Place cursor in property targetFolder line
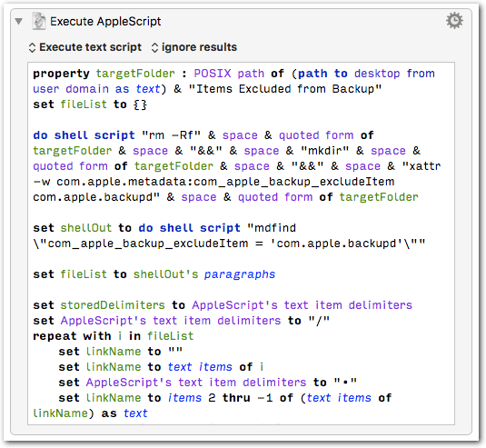The width and height of the screenshot is (486, 448). click(233, 74)
